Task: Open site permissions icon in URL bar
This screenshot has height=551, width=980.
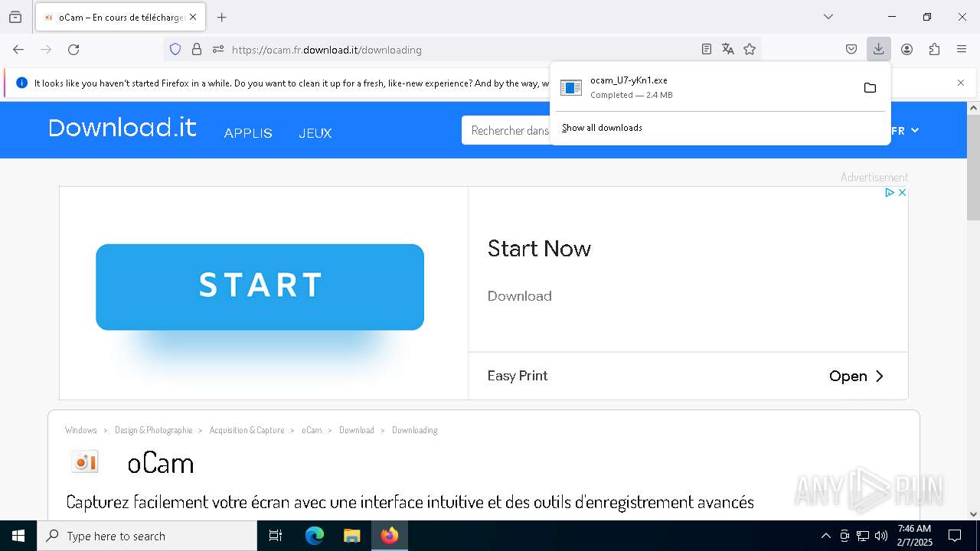Action: pos(218,50)
